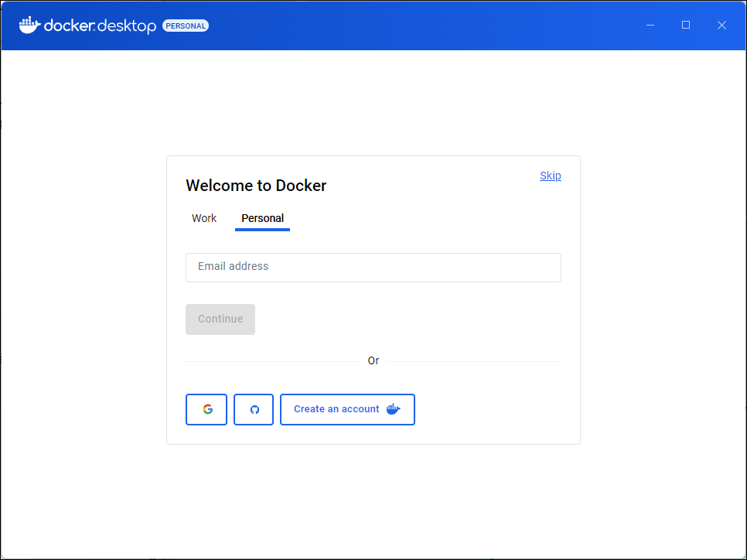
Task: Click the Continue button
Action: [220, 319]
